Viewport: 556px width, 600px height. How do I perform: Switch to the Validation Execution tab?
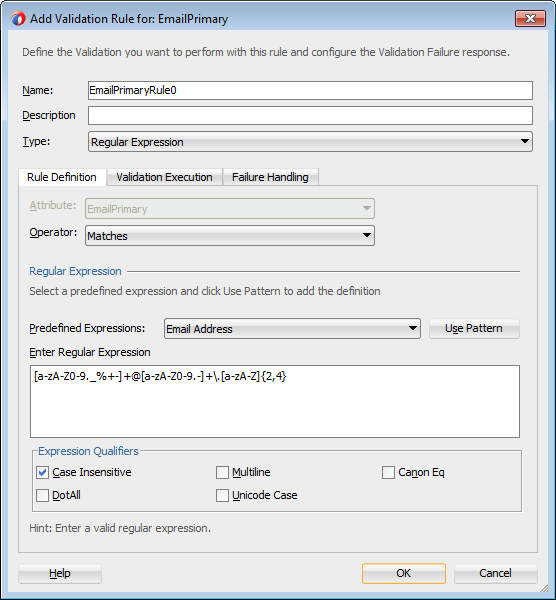165,177
